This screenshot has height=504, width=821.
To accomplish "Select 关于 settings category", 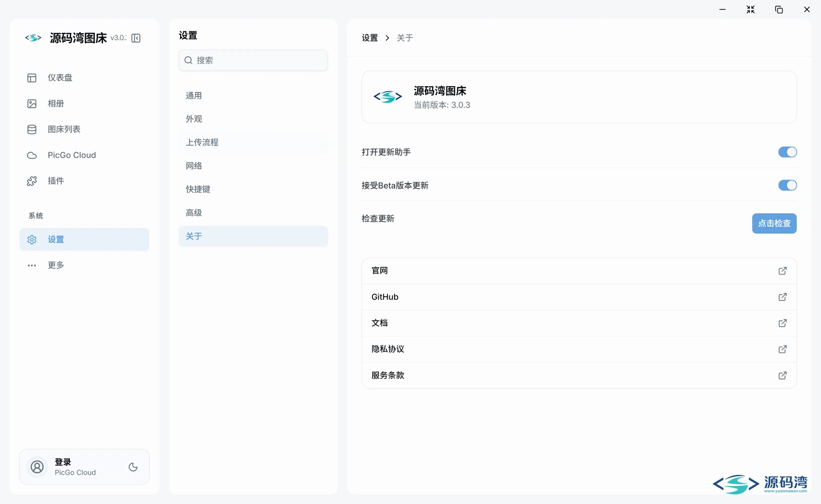I will coord(253,236).
